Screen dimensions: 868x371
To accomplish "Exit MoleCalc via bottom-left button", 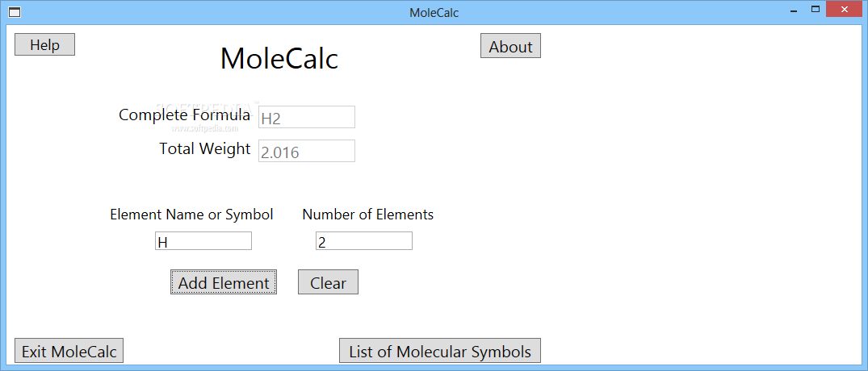I will (69, 351).
